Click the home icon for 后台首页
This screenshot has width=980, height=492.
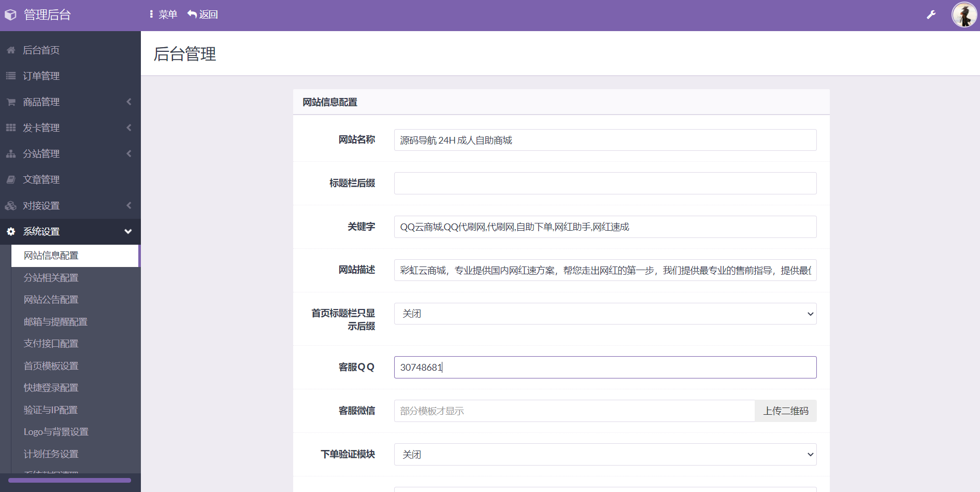[11, 50]
